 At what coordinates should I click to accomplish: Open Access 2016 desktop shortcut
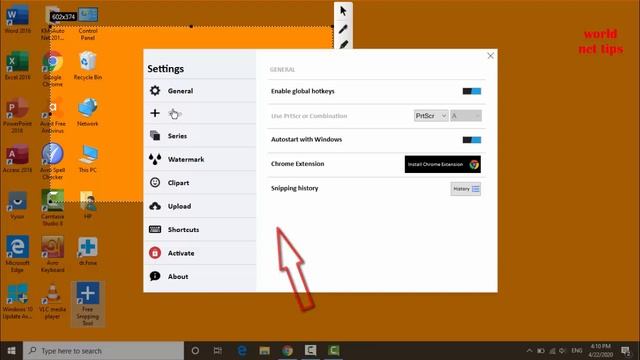[x=18, y=159]
